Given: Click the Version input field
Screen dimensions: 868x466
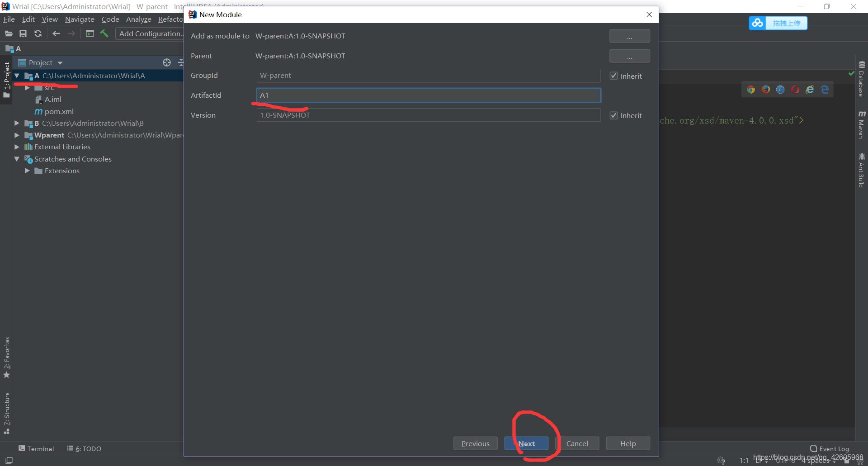Looking at the screenshot, I should [x=428, y=115].
